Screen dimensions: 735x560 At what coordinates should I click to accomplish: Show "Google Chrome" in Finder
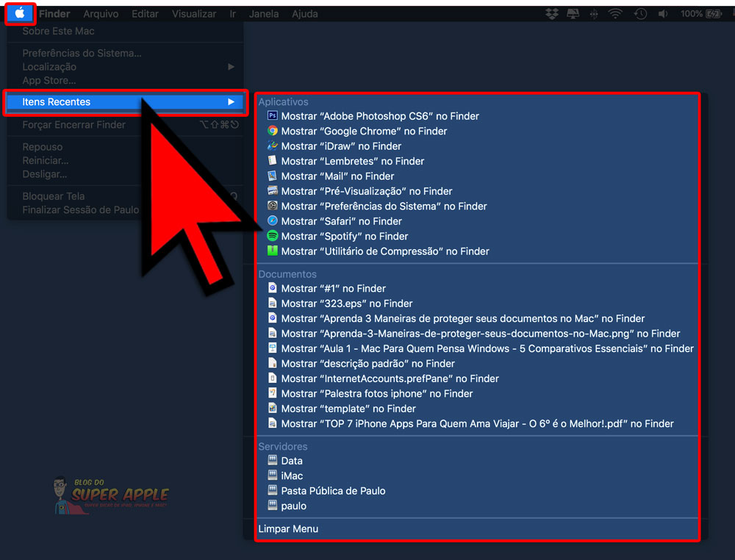(364, 131)
